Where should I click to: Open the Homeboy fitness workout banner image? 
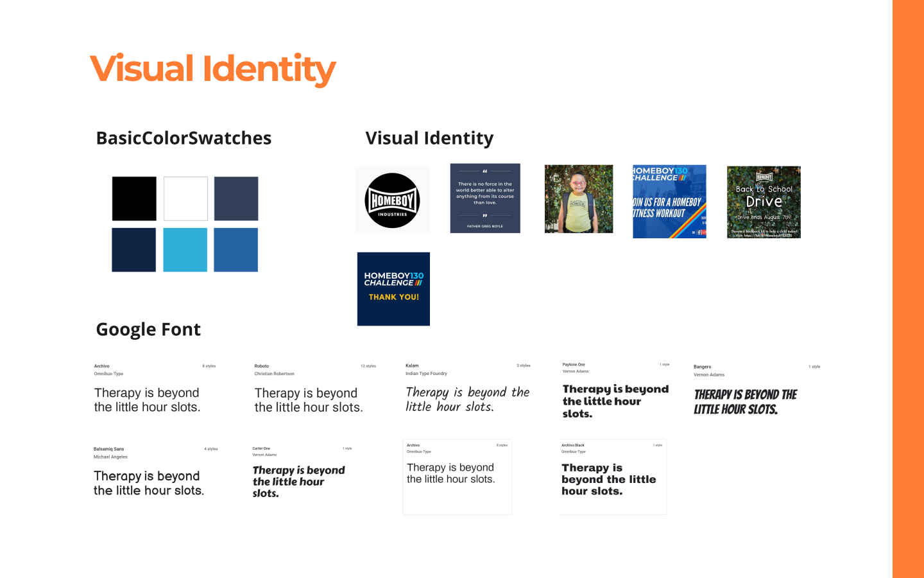(669, 202)
